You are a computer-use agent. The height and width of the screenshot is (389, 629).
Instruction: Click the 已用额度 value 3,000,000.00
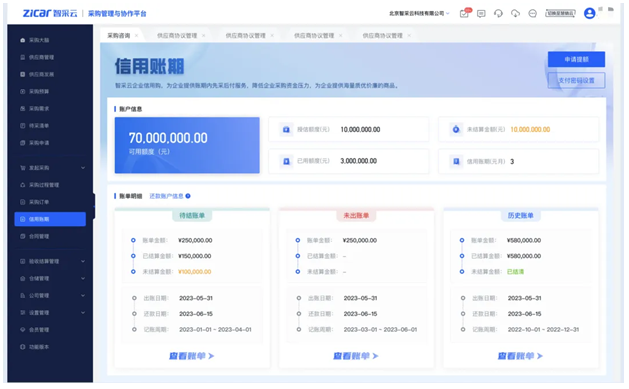[359, 161]
